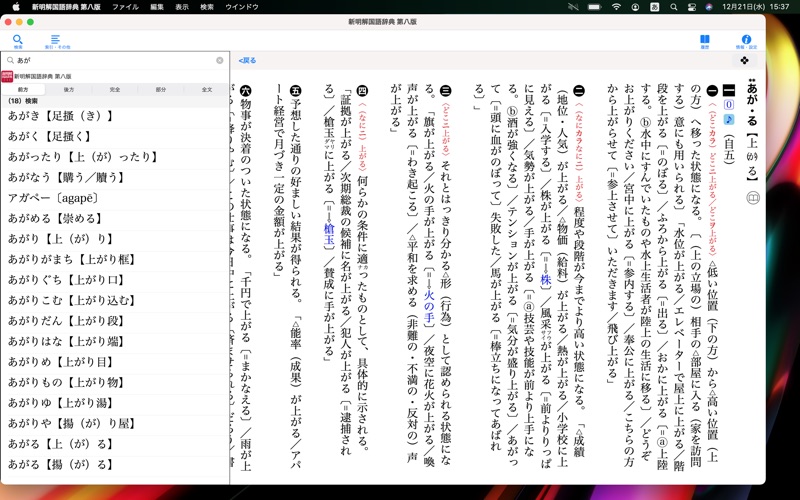Play pronunciation via the blue music note icon
Viewport: 800px width, 500px height.
tap(729, 119)
